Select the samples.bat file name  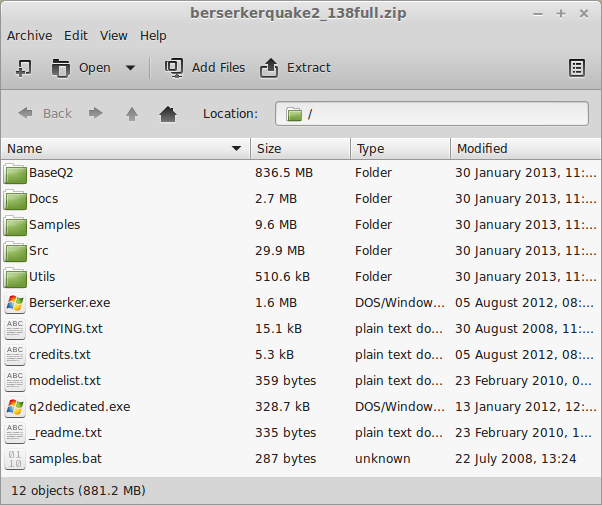(66, 459)
